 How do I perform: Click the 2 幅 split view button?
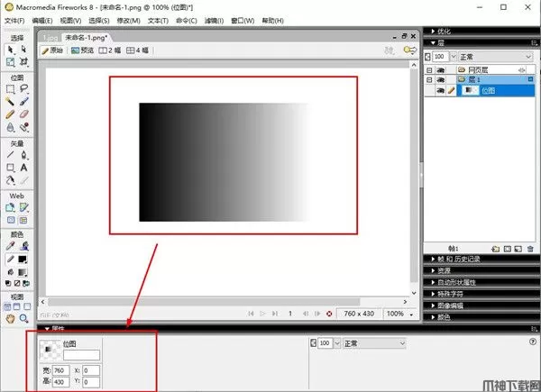[111, 50]
